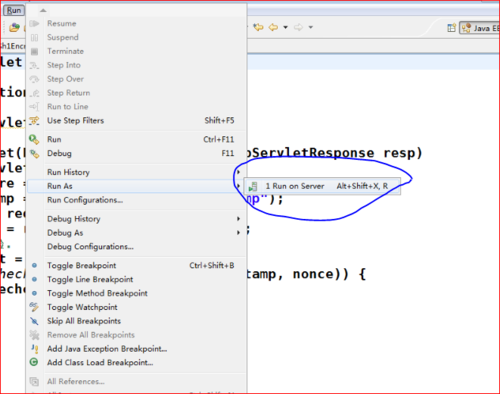Screen dimensions: 500x394
Task: Select Toggle Breakpoint menu entry
Action: click(137, 266)
